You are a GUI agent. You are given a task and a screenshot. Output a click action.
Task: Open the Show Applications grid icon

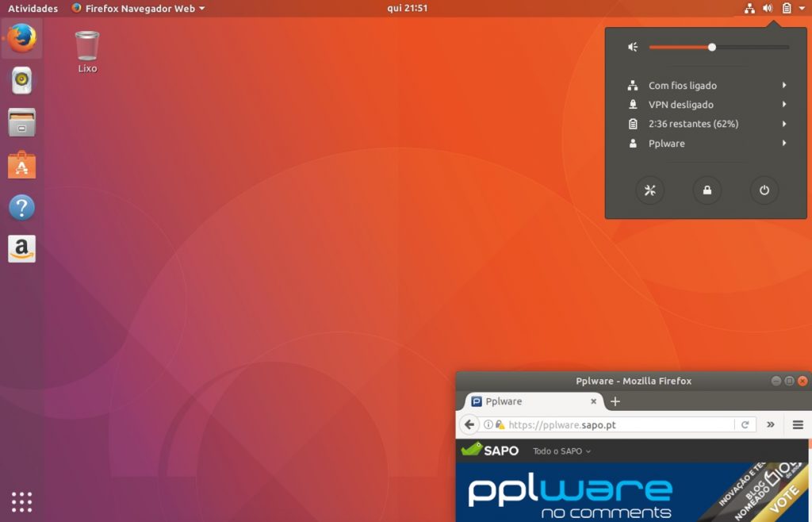coord(21,501)
